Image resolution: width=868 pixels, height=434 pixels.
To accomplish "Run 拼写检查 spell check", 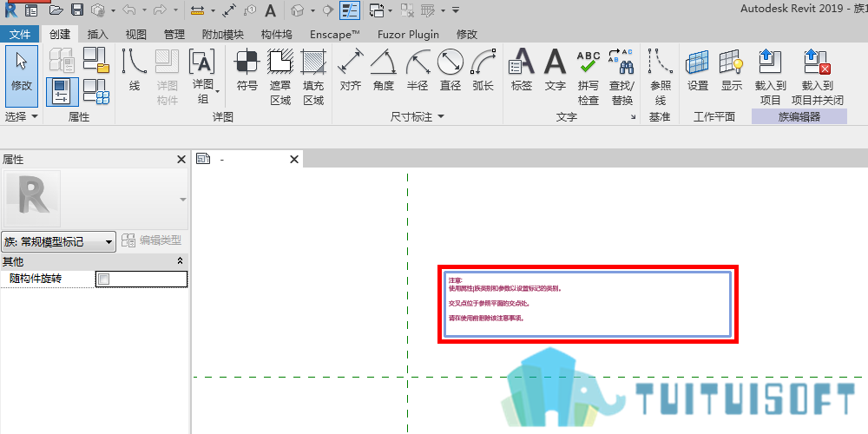I will [x=589, y=77].
